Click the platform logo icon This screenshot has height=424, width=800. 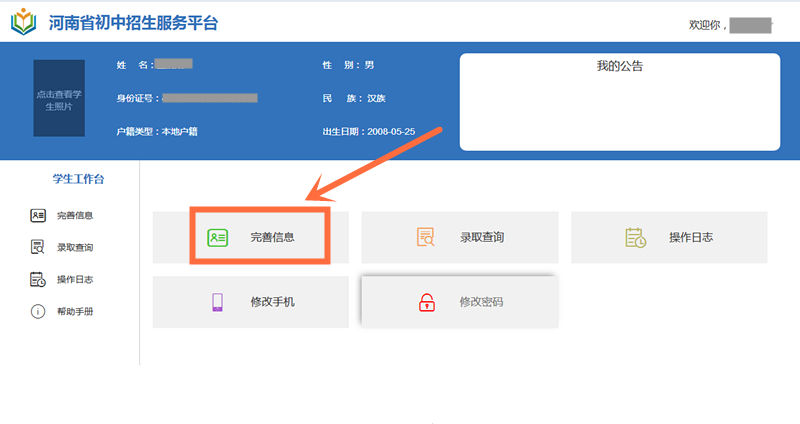click(24, 22)
